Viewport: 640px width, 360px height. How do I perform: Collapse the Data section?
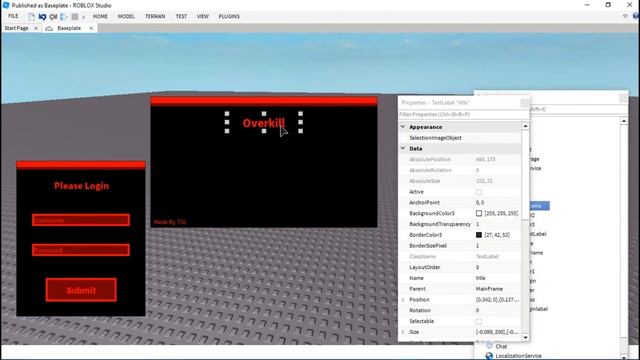click(403, 149)
